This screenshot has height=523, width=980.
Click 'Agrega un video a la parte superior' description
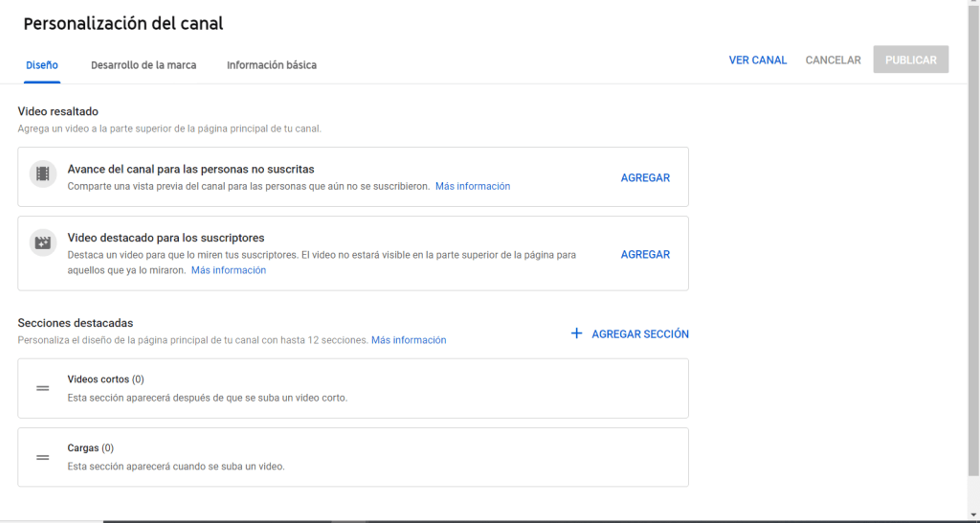pyautogui.click(x=169, y=129)
